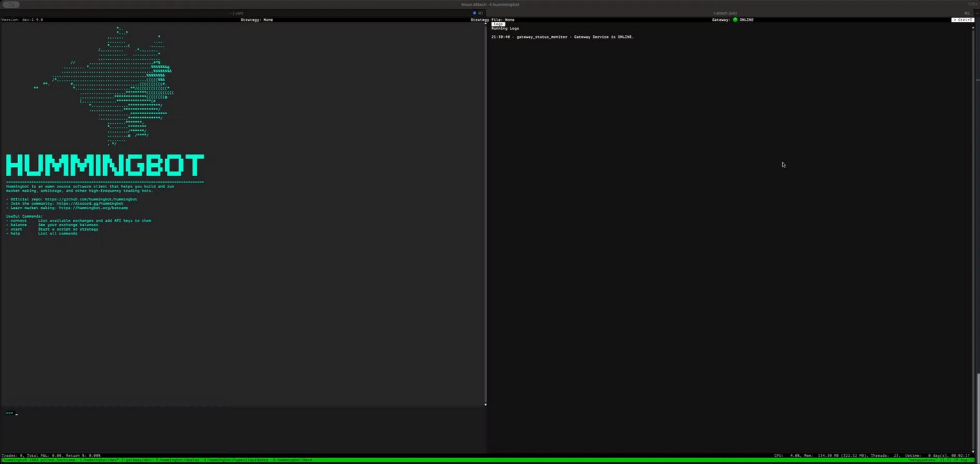
Task: Click the 'balance' command entry
Action: [19, 225]
